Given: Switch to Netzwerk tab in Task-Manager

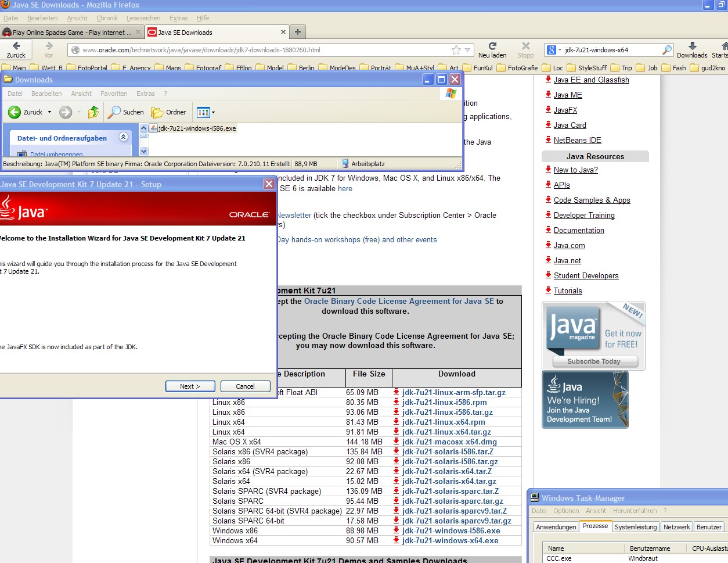Looking at the screenshot, I should point(676,527).
